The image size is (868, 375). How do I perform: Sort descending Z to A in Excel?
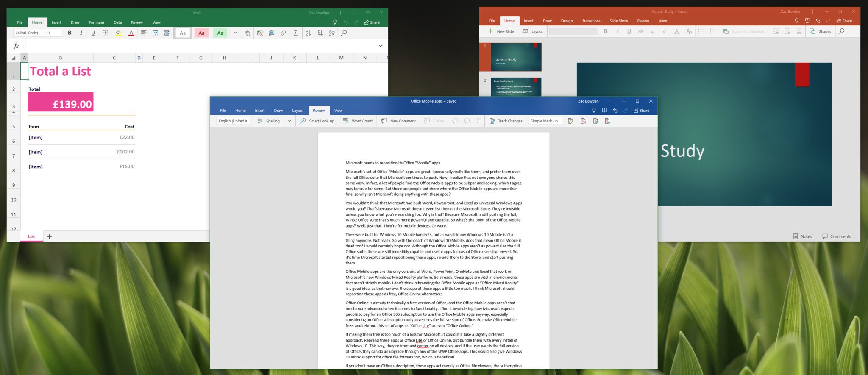320,33
